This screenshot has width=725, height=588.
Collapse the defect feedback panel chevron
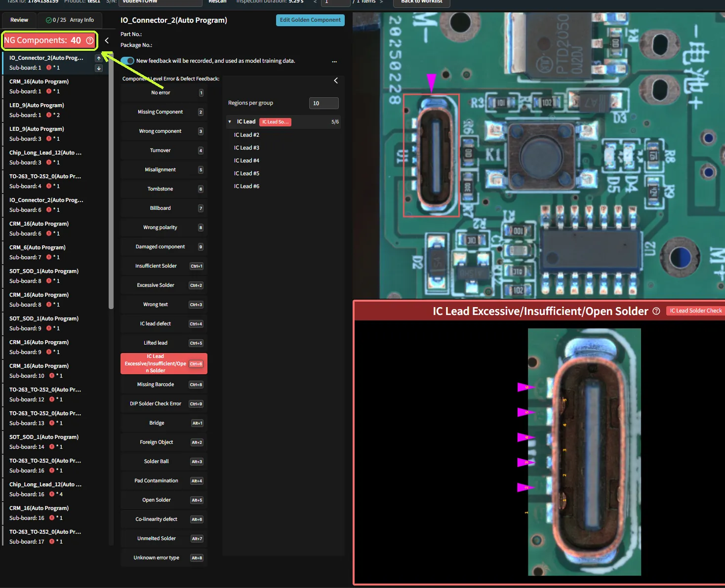336,80
